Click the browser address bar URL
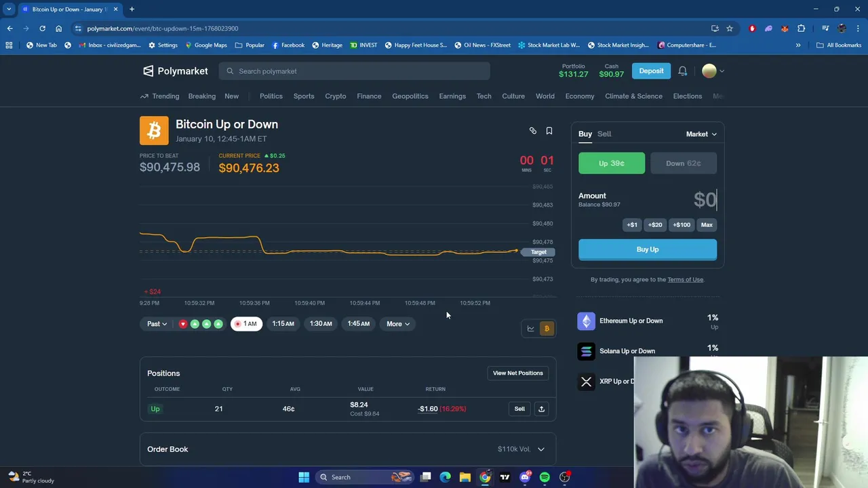The image size is (868, 488). point(163,28)
